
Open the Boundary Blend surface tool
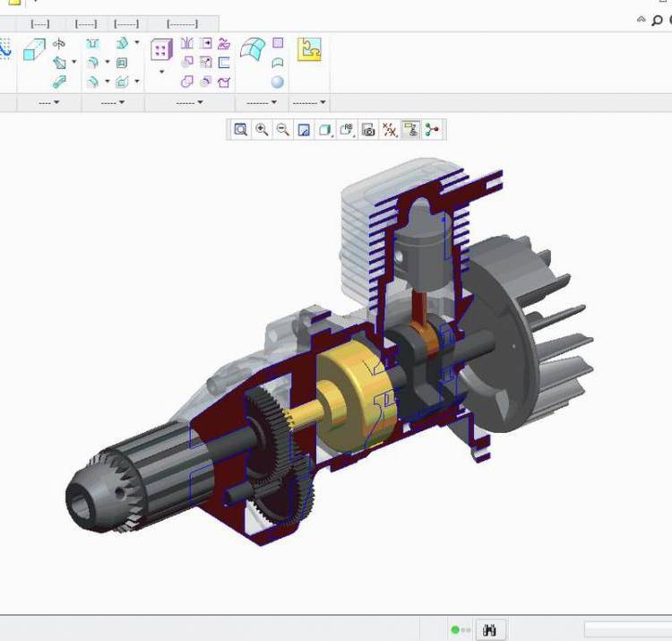click(x=253, y=49)
